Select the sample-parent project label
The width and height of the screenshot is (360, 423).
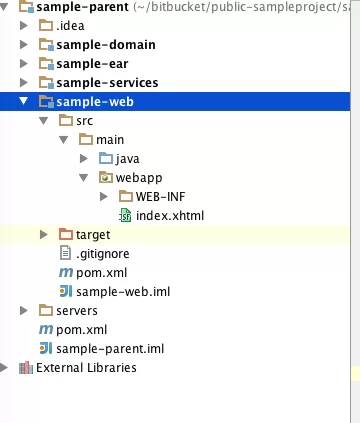pos(83,7)
